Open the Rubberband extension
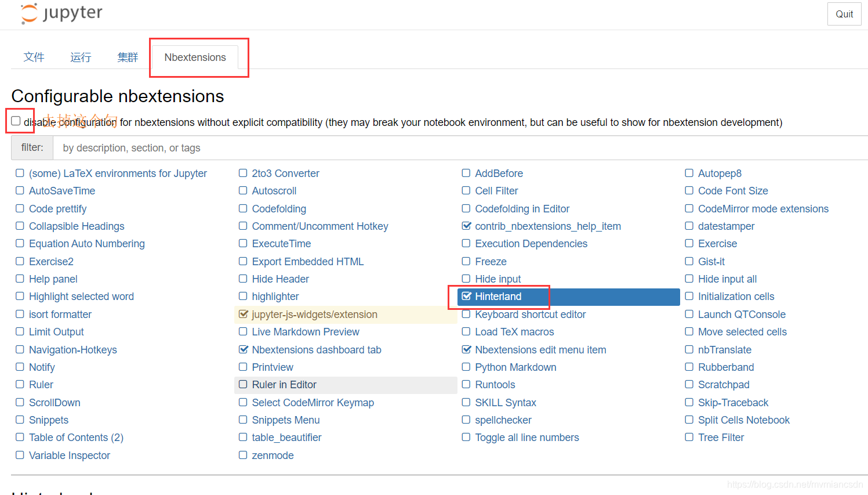 pyautogui.click(x=726, y=367)
